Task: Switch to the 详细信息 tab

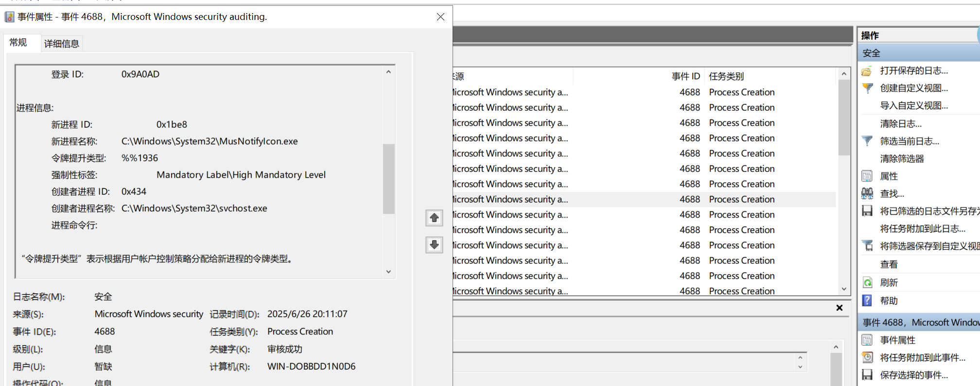Action: [x=62, y=44]
